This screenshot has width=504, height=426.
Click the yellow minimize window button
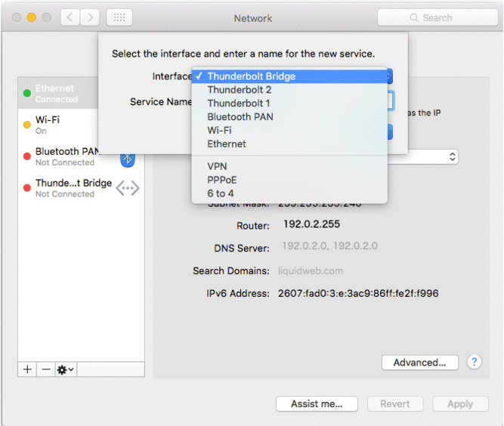point(32,17)
